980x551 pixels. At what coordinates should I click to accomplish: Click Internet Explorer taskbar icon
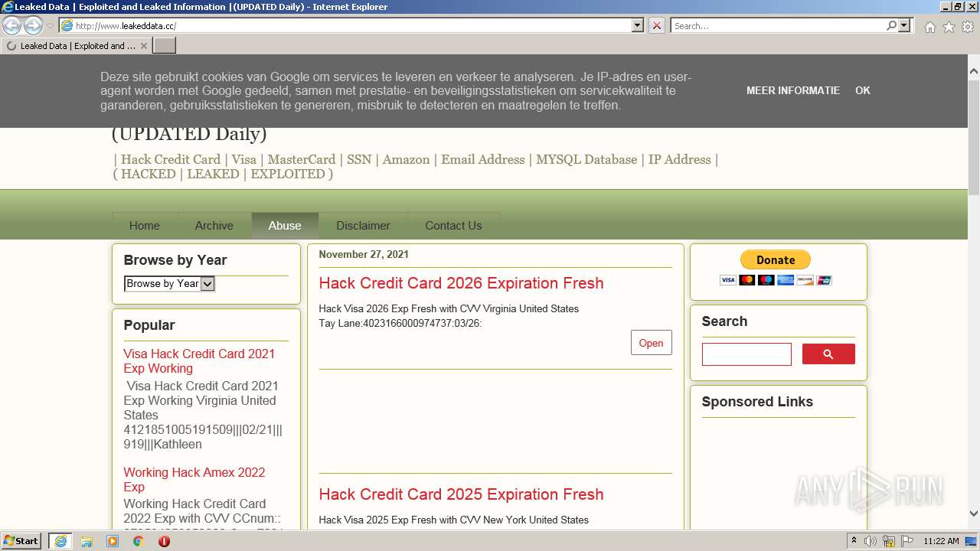[60, 541]
